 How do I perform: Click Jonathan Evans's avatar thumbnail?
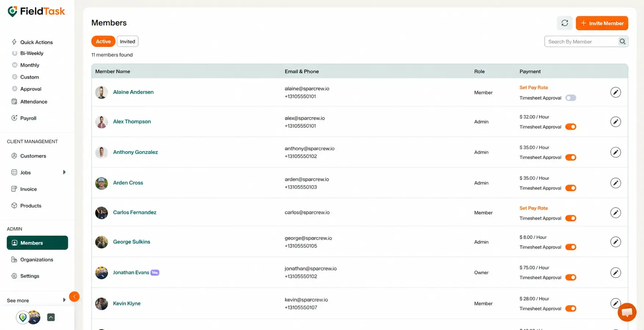coord(101,273)
